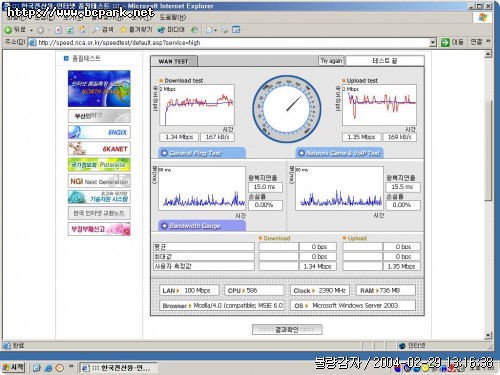Viewport: 500px width, 375px height.
Task: Click the Try again button
Action: pyautogui.click(x=331, y=61)
